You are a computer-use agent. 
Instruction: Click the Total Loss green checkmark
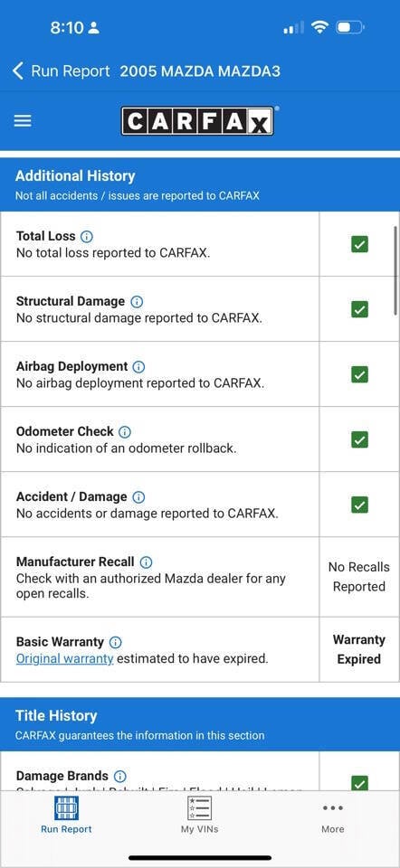pos(359,244)
